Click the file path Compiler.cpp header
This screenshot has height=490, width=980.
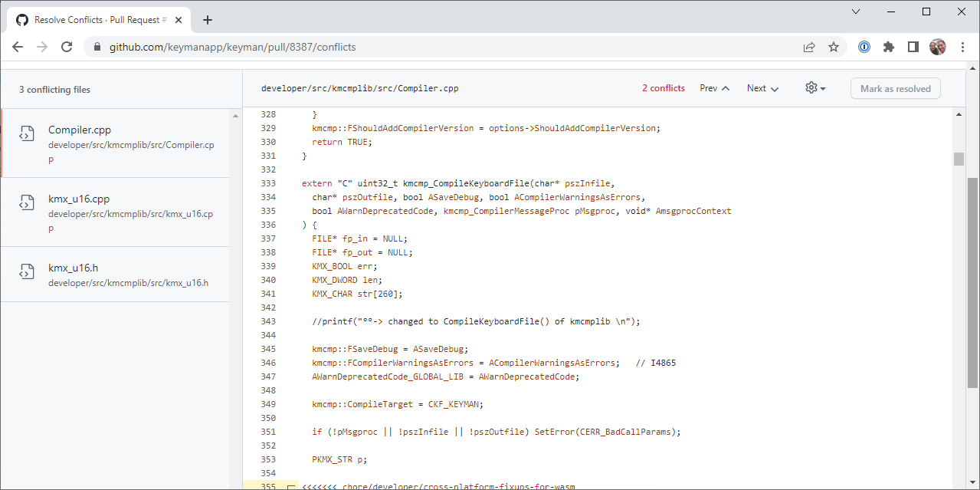360,88
